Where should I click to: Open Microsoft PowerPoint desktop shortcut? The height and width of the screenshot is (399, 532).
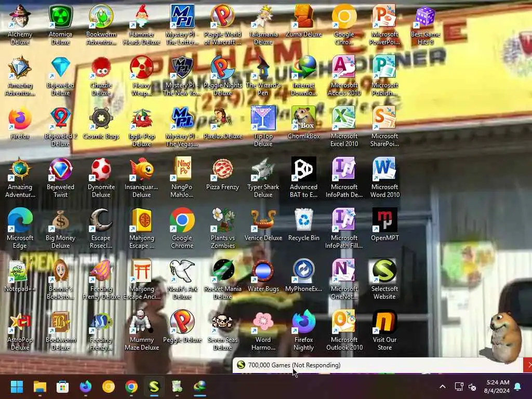[x=385, y=25]
